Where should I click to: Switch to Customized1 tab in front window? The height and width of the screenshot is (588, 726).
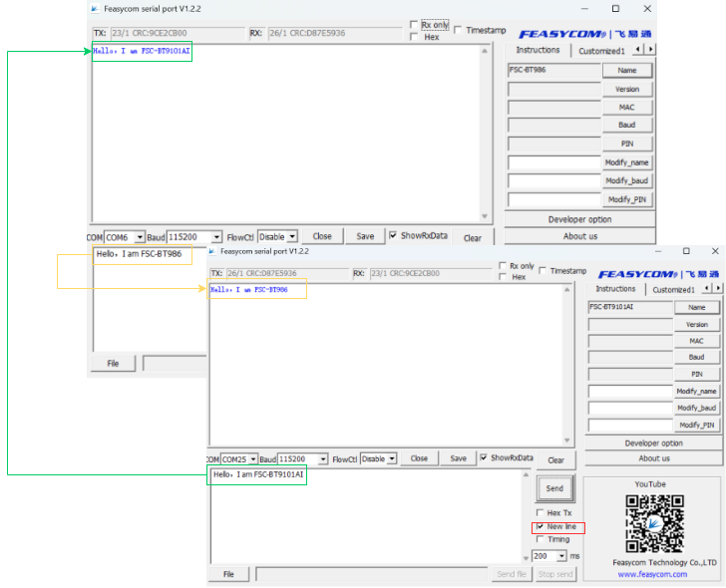pos(673,290)
